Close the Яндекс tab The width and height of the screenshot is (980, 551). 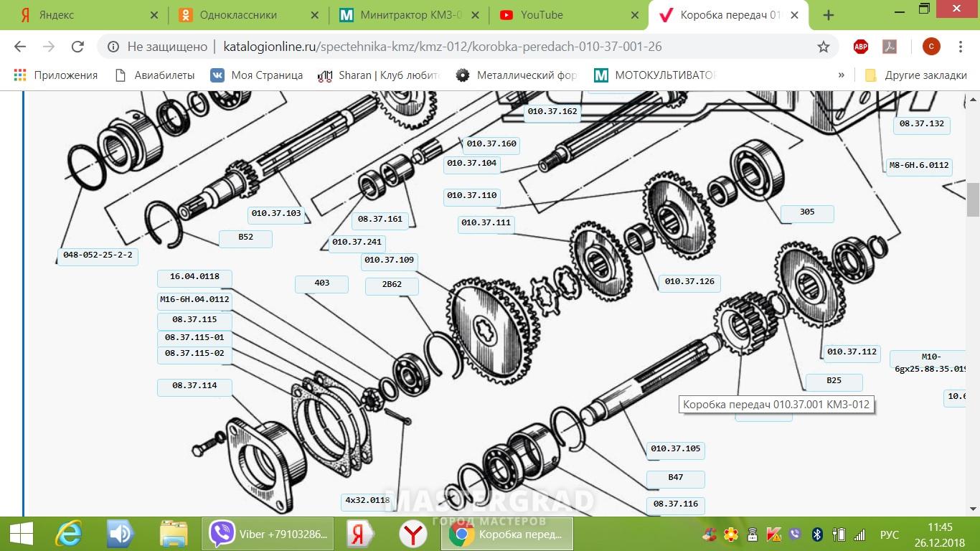click(154, 15)
